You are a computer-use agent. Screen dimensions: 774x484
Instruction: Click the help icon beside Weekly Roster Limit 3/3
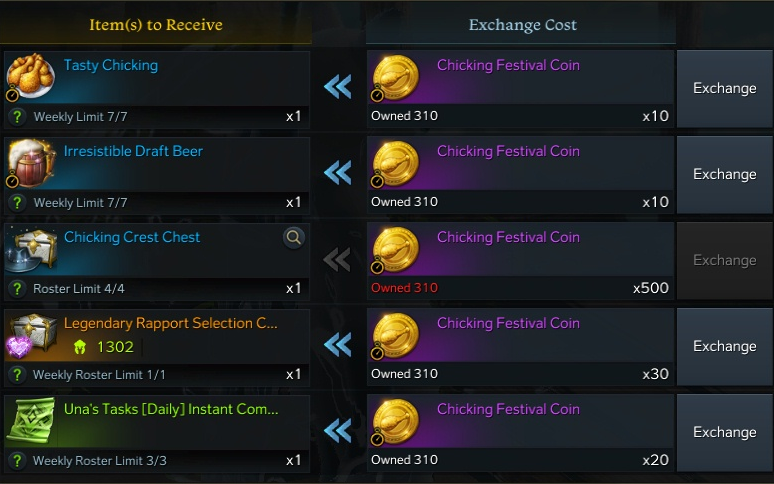pyautogui.click(x=17, y=461)
